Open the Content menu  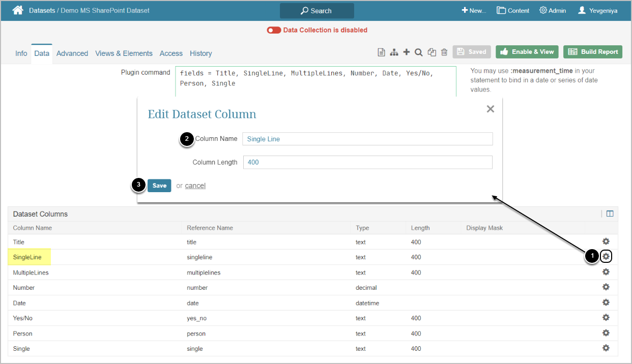point(513,11)
